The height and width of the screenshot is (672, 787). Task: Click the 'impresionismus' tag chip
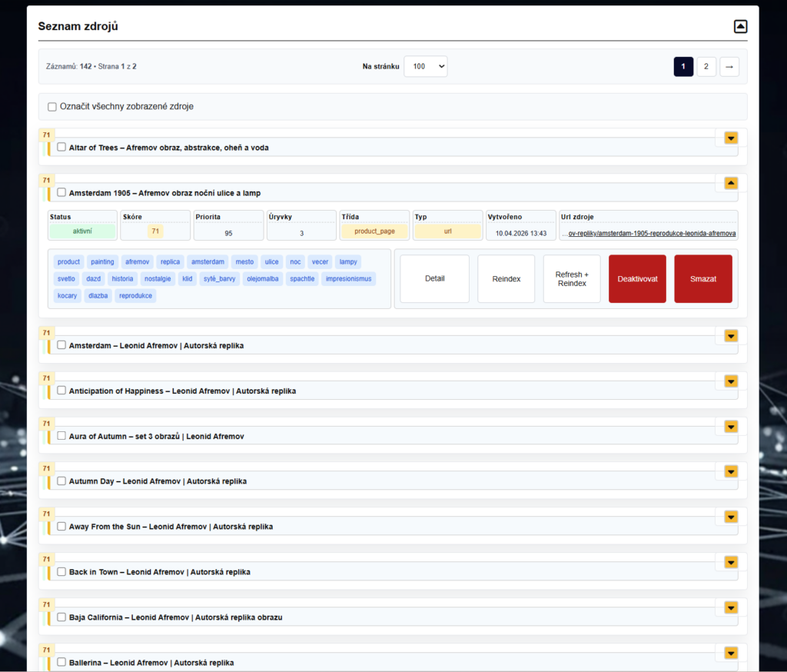pos(348,279)
